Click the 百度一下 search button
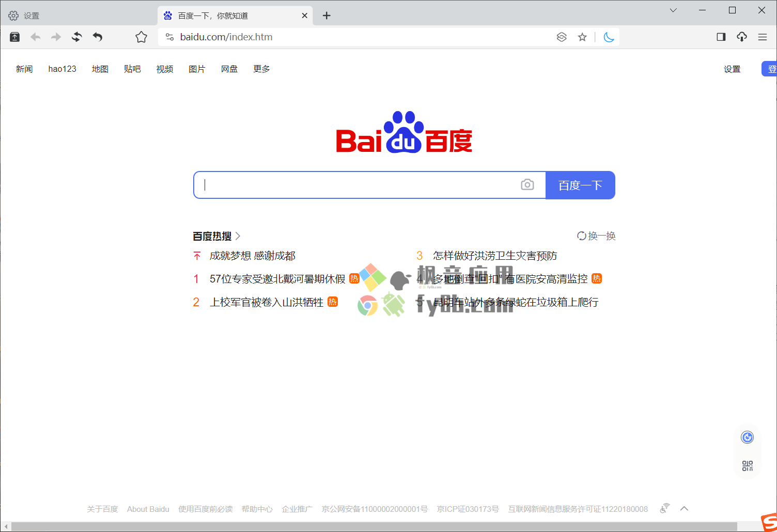Image resolution: width=777 pixels, height=532 pixels. tap(580, 185)
